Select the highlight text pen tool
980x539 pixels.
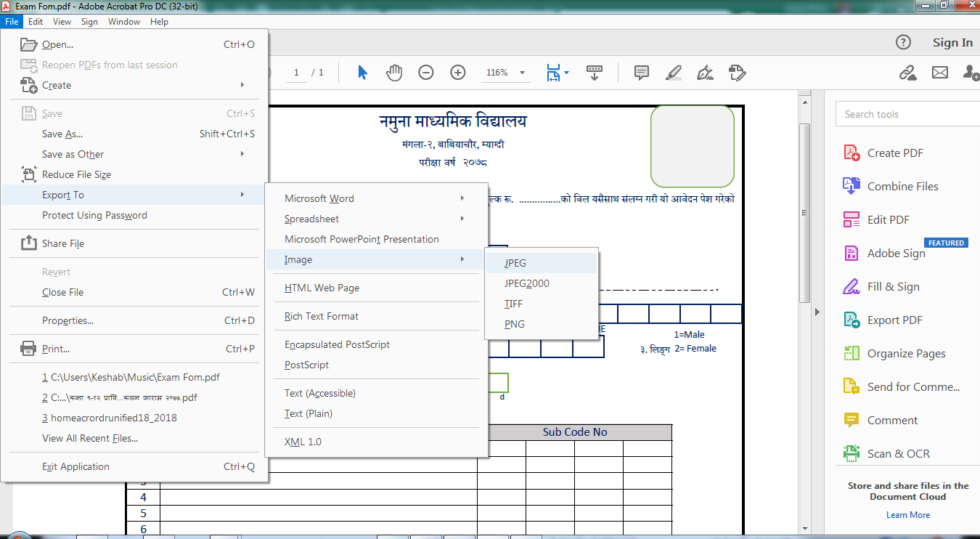pyautogui.click(x=674, y=73)
